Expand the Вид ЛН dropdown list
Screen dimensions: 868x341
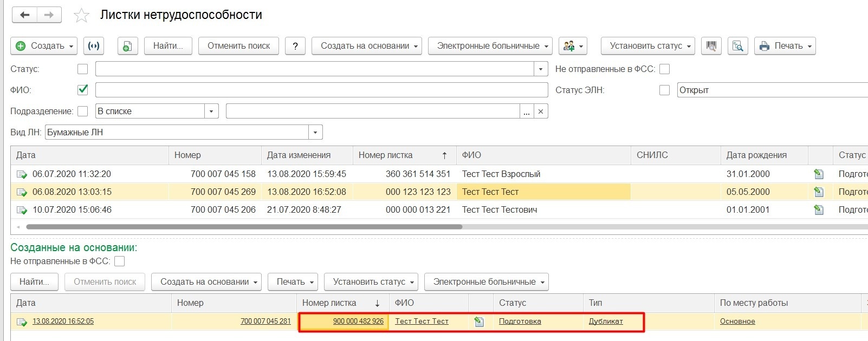point(315,133)
